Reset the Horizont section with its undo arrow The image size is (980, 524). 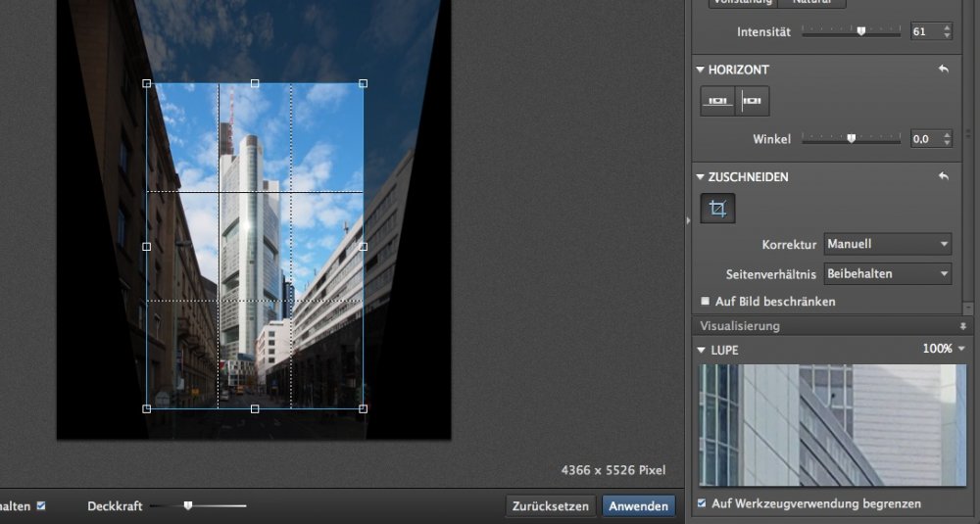(943, 70)
